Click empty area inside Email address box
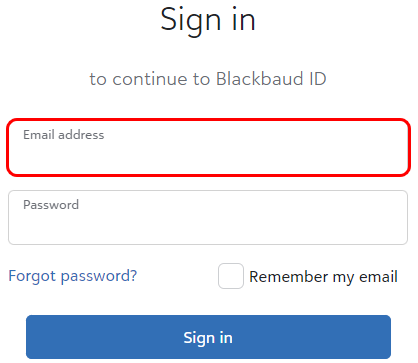This screenshot has height=363, width=418. [208, 157]
